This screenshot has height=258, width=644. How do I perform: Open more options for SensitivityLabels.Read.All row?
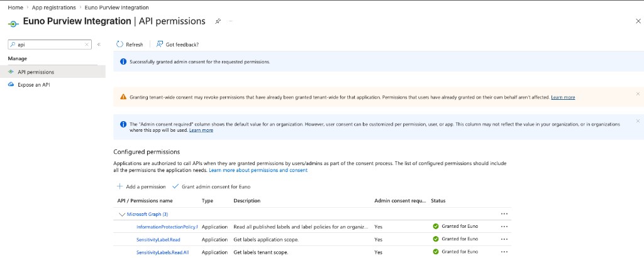(x=504, y=252)
